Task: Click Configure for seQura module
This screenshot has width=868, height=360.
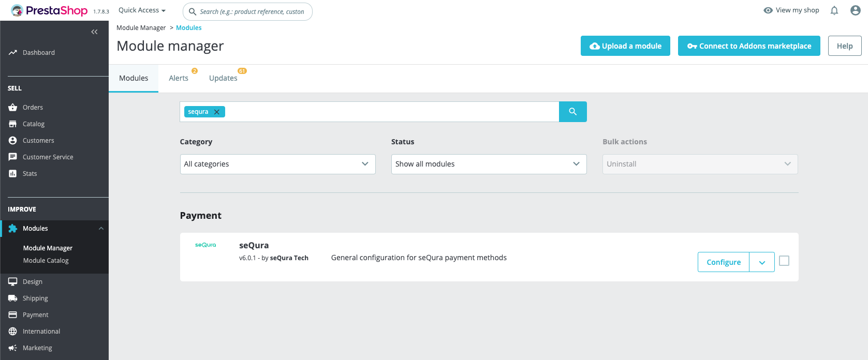Action: click(x=724, y=262)
